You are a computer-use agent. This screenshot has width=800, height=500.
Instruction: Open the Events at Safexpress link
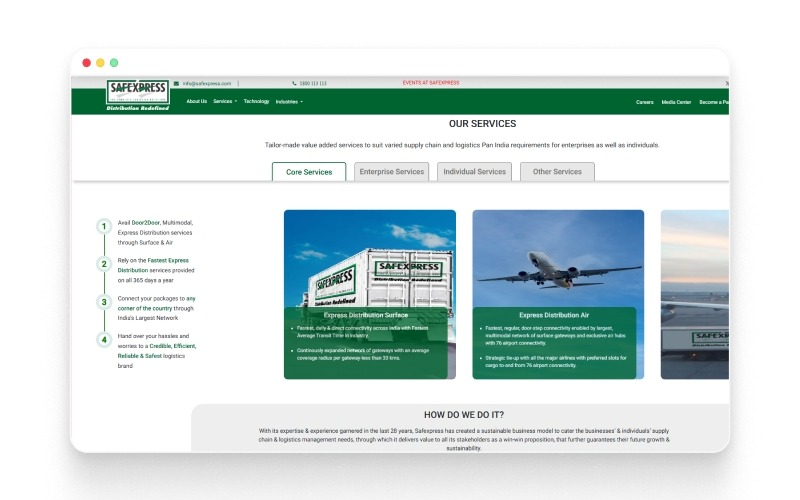click(x=431, y=83)
